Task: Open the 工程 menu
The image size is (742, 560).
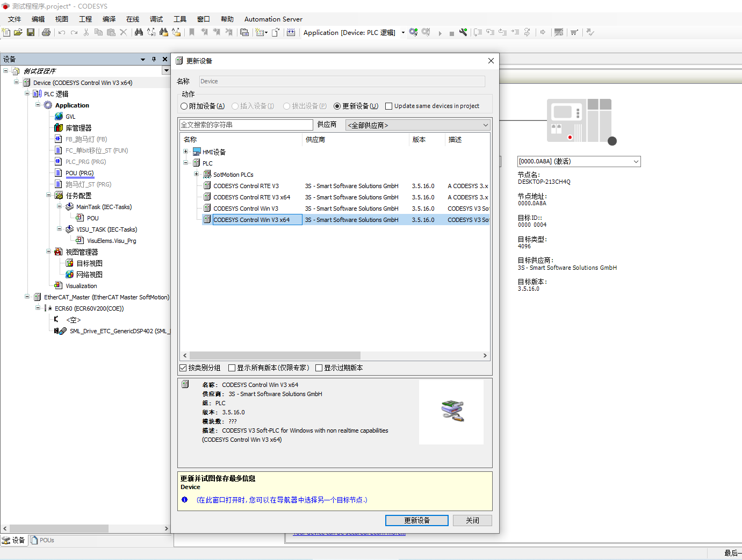Action: click(x=85, y=19)
